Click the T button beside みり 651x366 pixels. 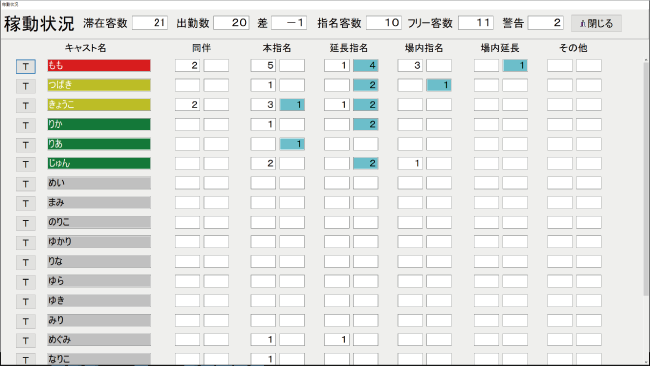[x=26, y=321]
